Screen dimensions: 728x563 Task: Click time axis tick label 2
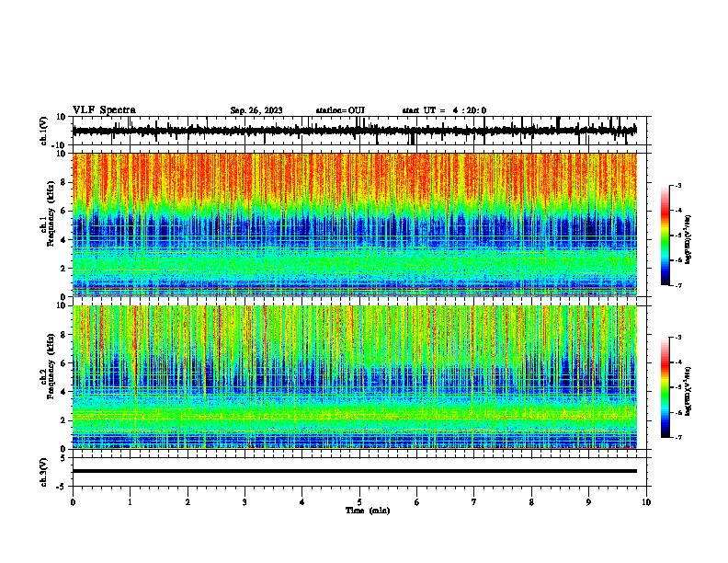[x=188, y=502]
